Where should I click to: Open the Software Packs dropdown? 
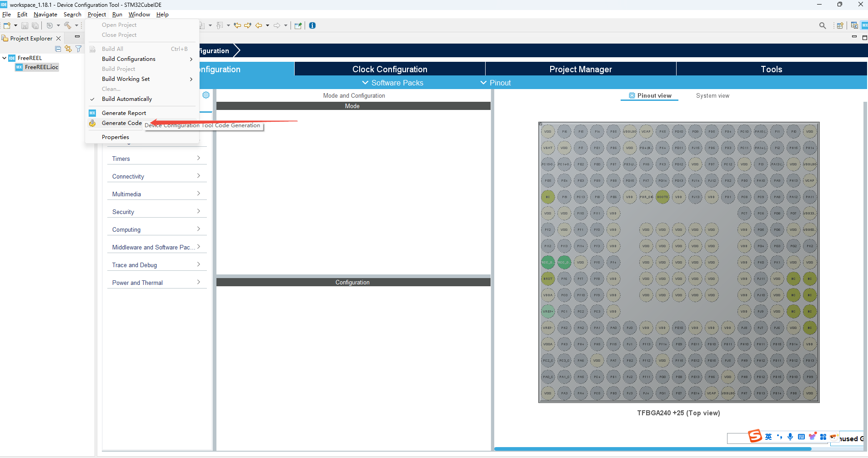[392, 83]
